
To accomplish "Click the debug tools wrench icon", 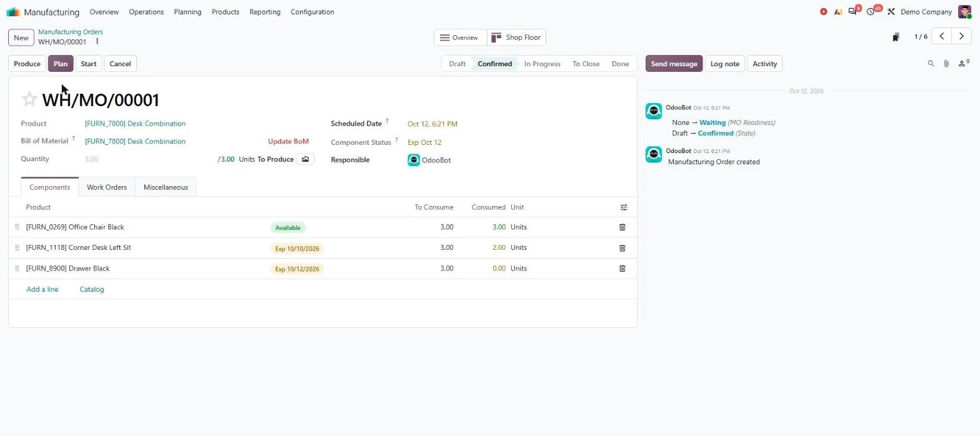I will 891,12.
